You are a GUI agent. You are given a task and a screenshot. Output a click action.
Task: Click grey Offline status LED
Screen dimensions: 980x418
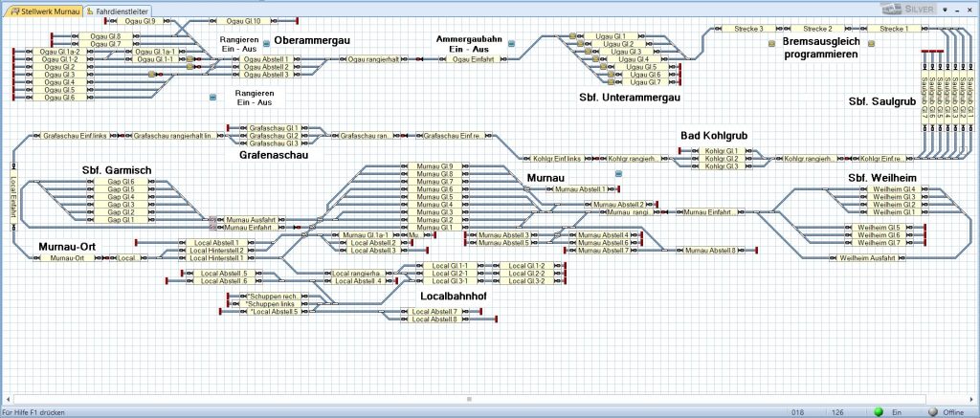[932, 411]
